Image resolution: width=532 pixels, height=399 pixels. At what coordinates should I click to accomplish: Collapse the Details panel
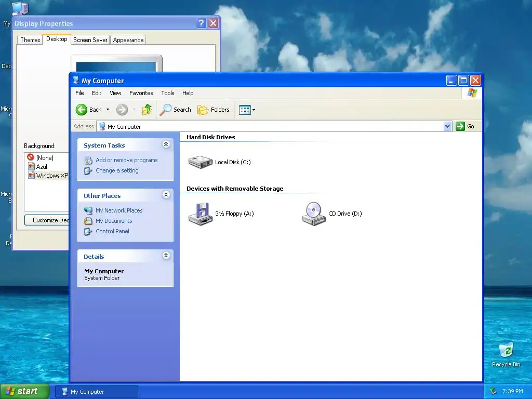point(166,255)
